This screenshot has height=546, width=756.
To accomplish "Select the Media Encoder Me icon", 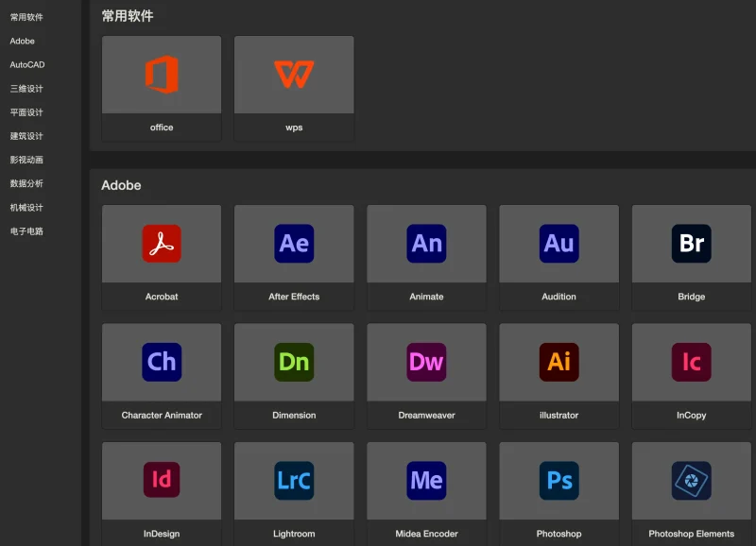I will [427, 481].
